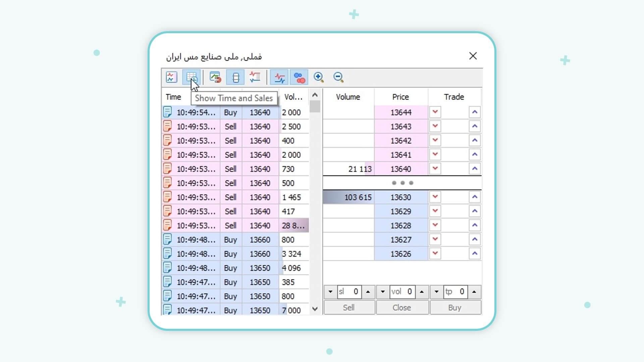Click the zoom out icon
The image size is (644, 362).
pyautogui.click(x=338, y=77)
